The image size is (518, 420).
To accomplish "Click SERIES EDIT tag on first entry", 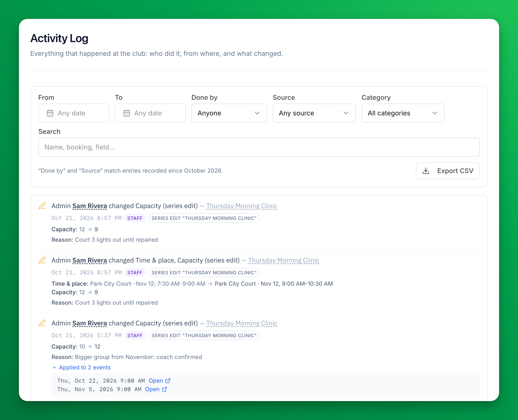I will [x=204, y=218].
